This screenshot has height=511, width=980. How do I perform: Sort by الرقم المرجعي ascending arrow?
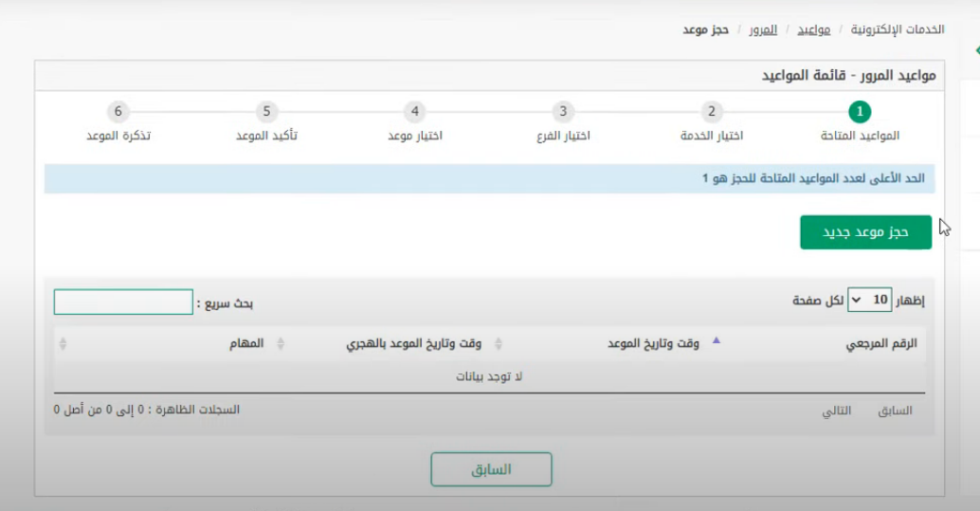[717, 341]
